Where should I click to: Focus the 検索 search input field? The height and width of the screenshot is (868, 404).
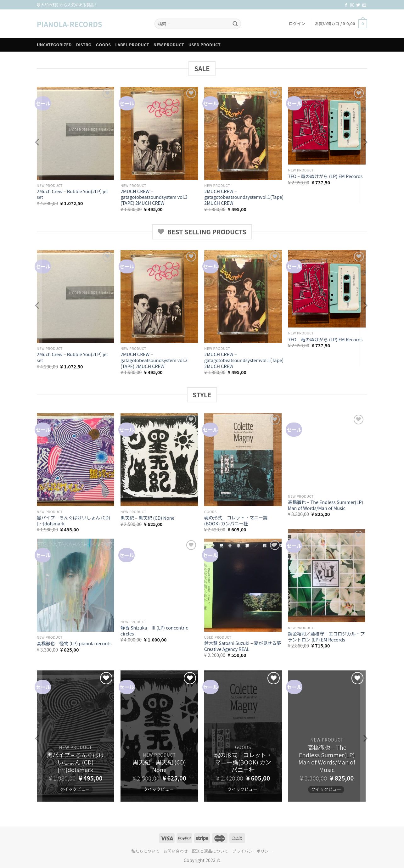(194, 24)
